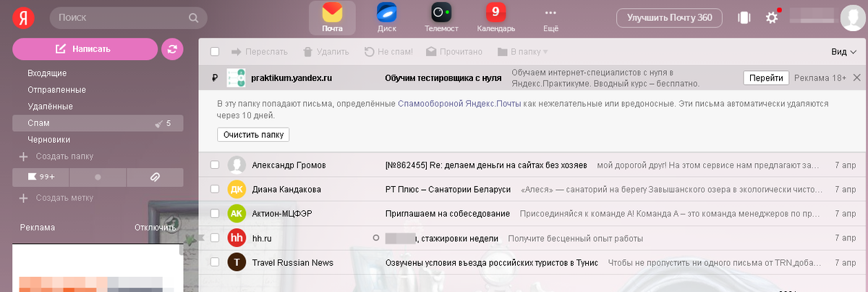Screen dimensions: 868x292
Task: Filter messages with attachments paperclip
Action: pyautogui.click(x=155, y=176)
